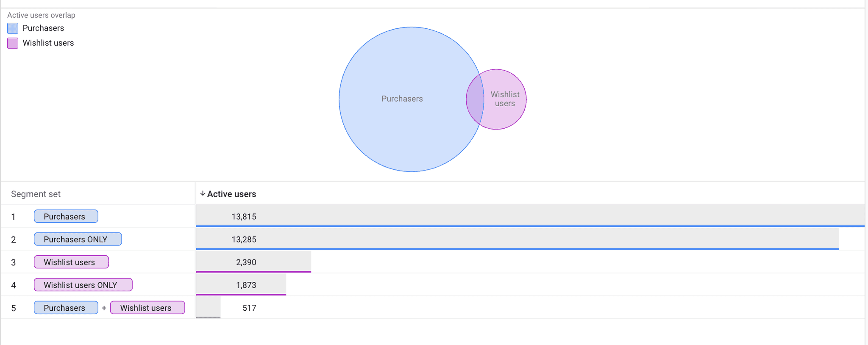Click the Wishlist users chip in row 5
The image size is (868, 345).
(147, 308)
